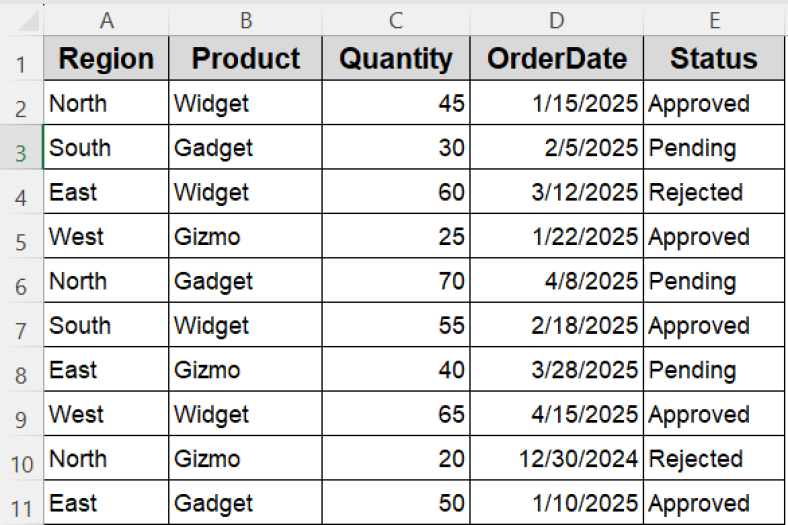The height and width of the screenshot is (525, 788).
Task: Click the South cell in row 7
Action: [106, 326]
